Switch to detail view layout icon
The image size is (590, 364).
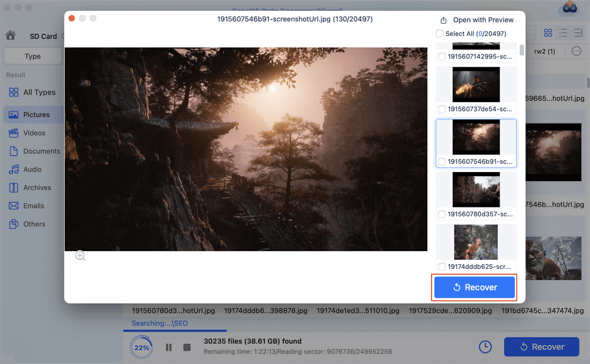click(x=578, y=32)
